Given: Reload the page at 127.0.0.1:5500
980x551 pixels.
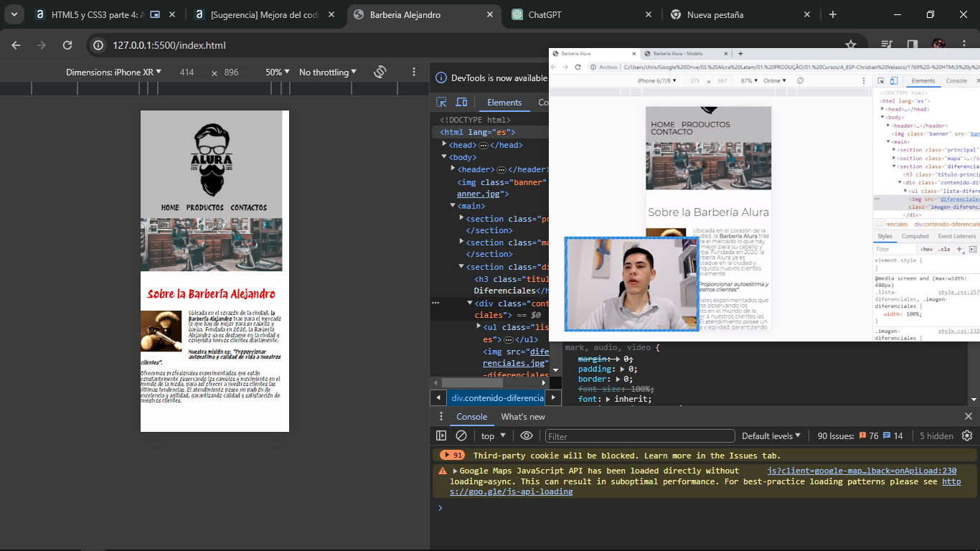Looking at the screenshot, I should (67, 45).
